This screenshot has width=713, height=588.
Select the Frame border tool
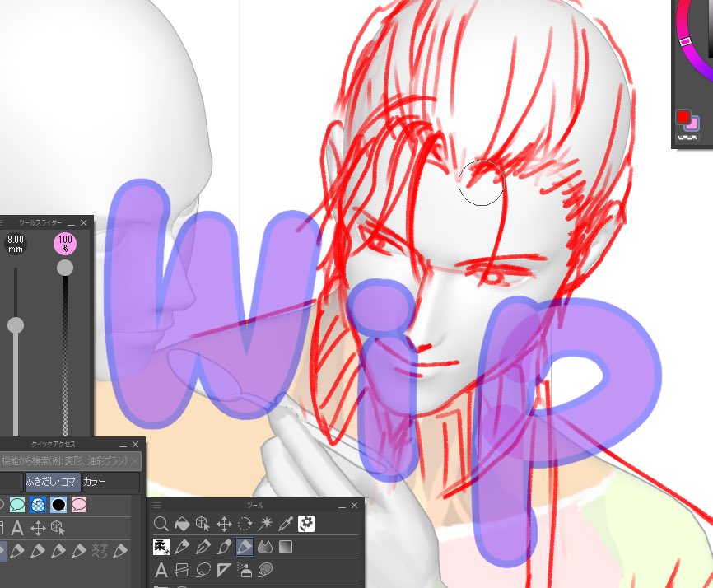click(182, 570)
